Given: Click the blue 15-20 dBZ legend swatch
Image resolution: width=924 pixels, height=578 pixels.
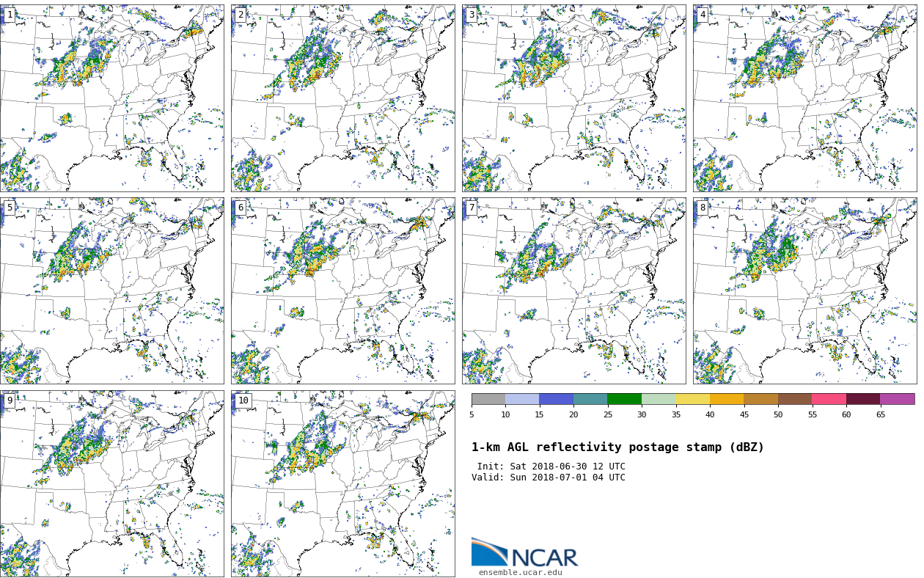Looking at the screenshot, I should coord(557,399).
